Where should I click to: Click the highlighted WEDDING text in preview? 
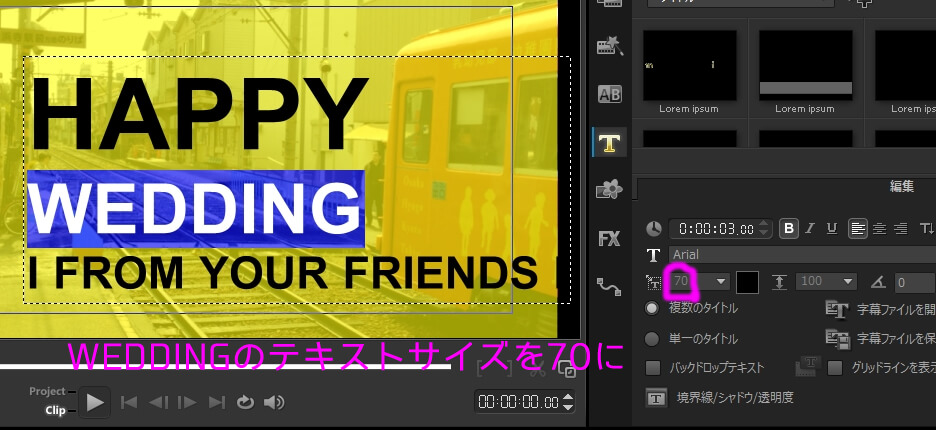[196, 209]
